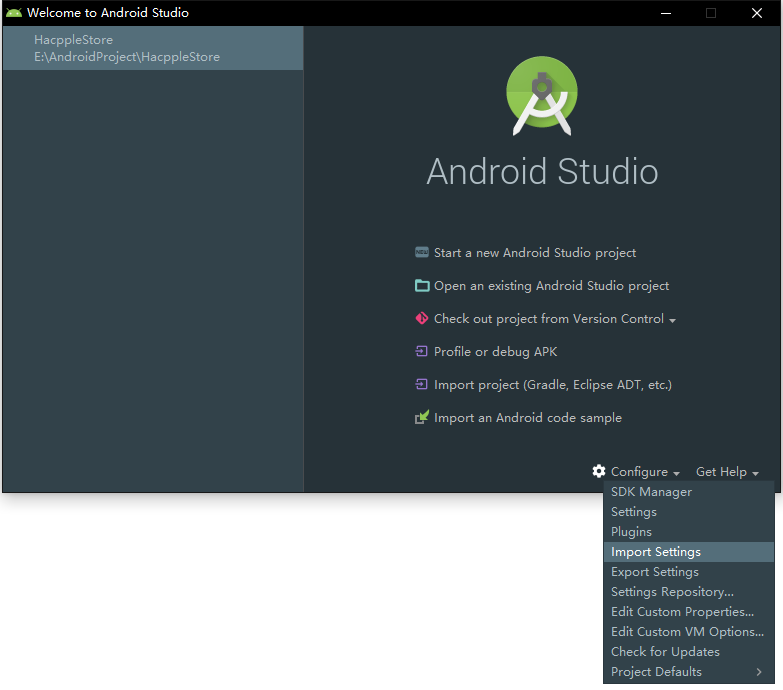Select Import project (Gradle, Eclipse ADT, etc.)
The width and height of the screenshot is (783, 690).
[553, 385]
